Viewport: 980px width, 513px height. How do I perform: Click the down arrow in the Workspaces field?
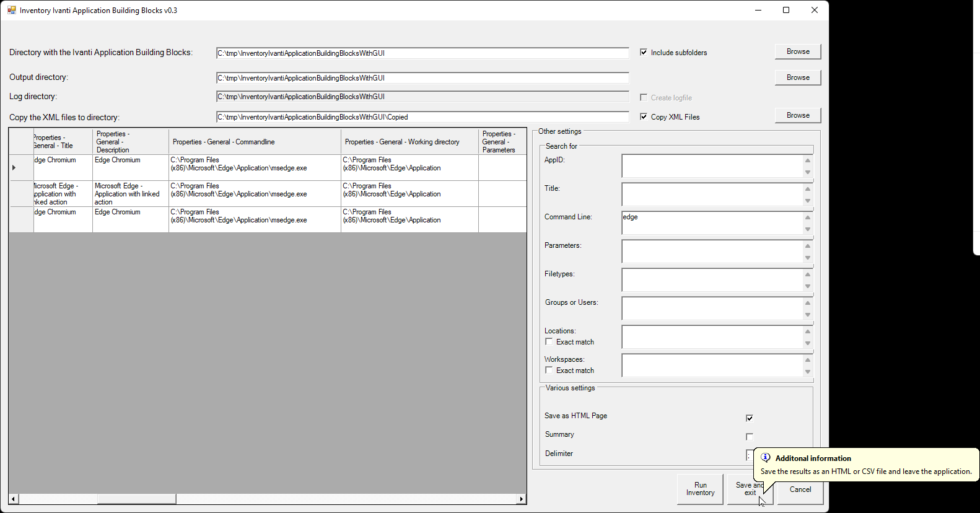point(808,372)
